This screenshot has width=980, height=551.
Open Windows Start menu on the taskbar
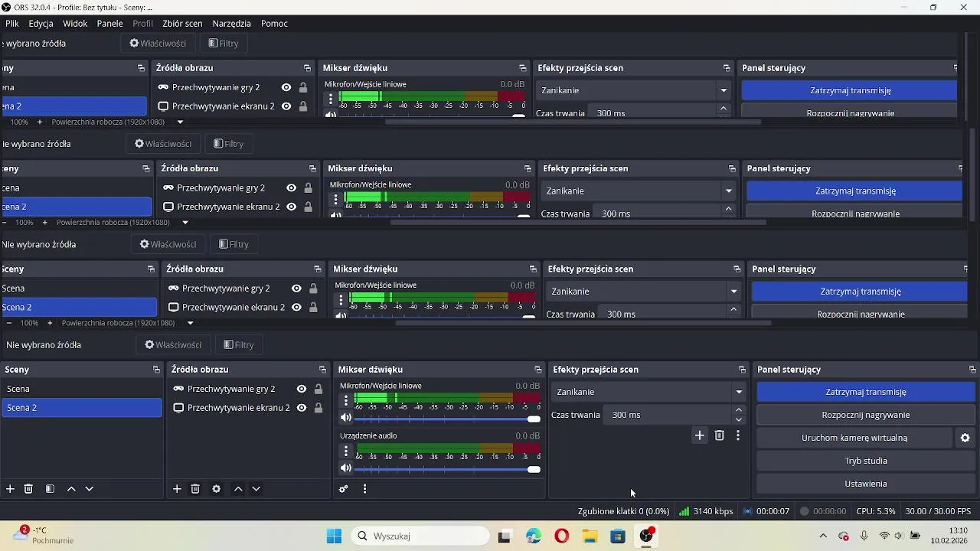(335, 536)
